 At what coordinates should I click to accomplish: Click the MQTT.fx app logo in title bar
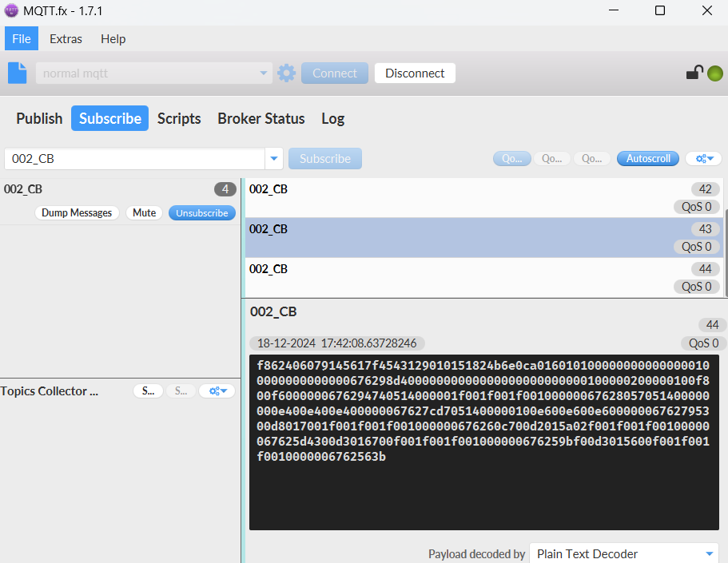point(11,10)
